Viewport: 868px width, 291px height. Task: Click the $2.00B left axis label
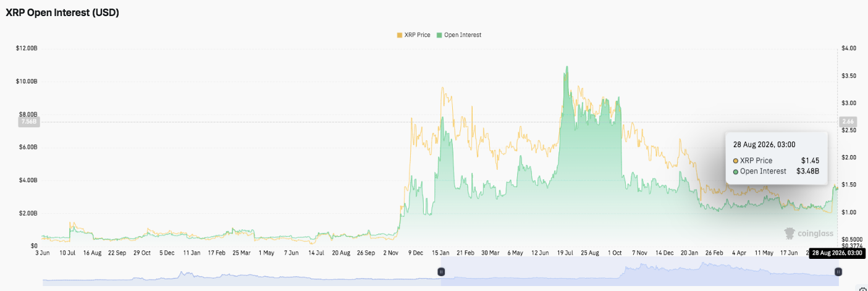point(28,213)
